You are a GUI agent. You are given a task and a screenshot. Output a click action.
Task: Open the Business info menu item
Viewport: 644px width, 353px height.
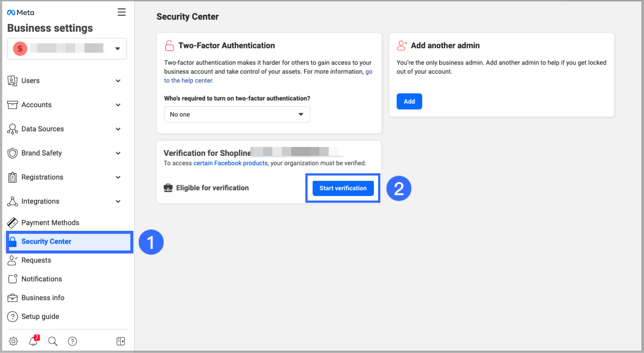(x=43, y=298)
